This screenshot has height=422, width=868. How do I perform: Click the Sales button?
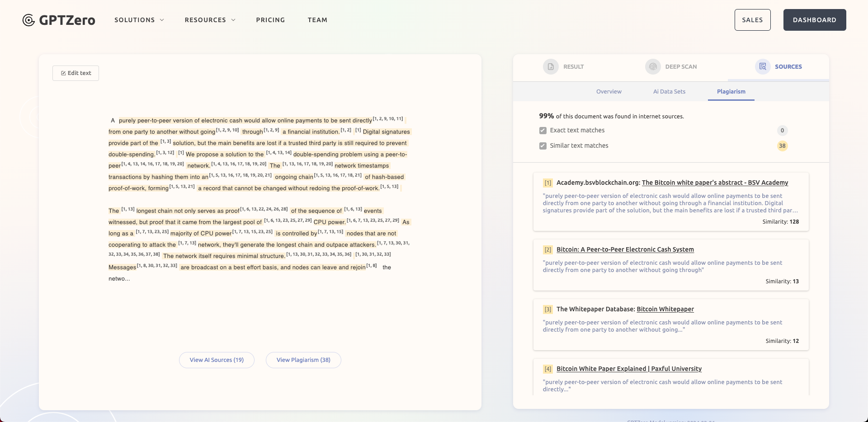(752, 20)
